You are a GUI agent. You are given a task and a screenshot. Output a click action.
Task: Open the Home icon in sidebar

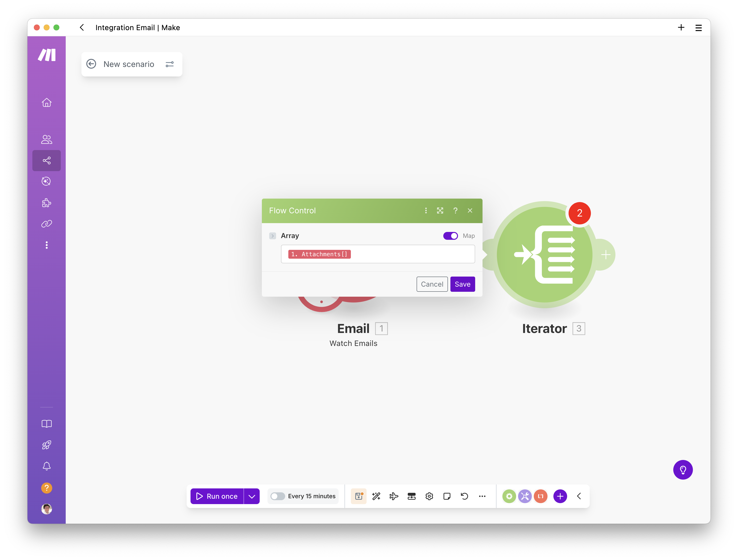[46, 102]
